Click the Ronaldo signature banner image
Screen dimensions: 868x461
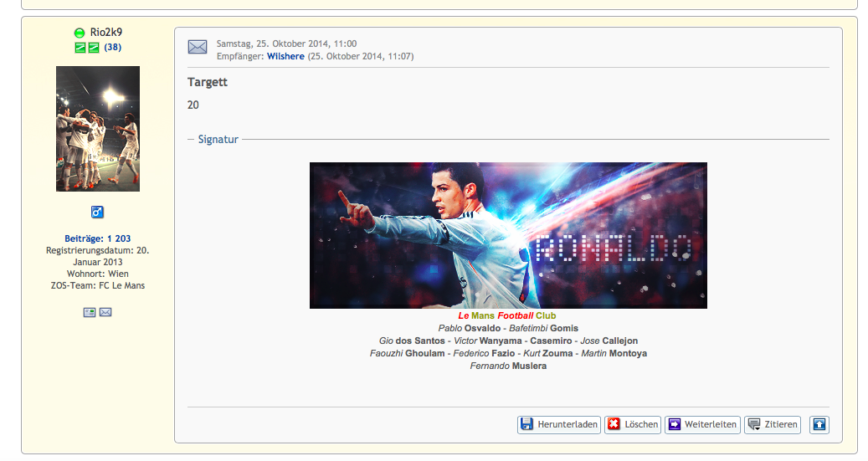tap(508, 235)
